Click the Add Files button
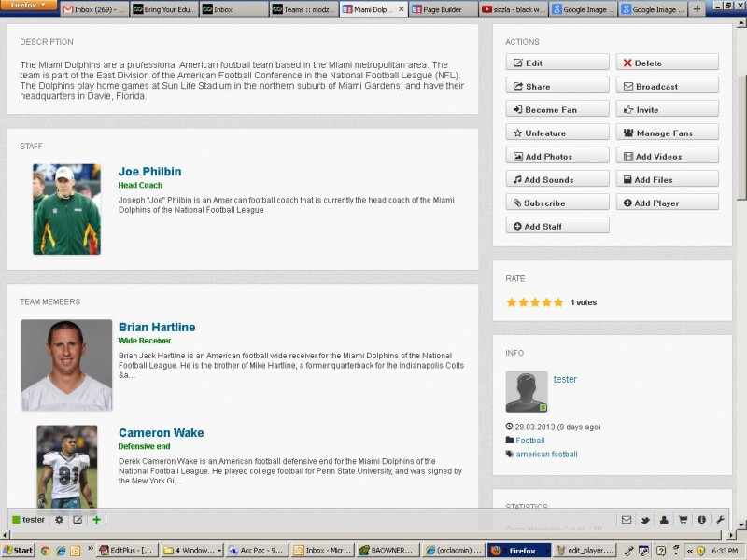This screenshot has width=747, height=560. pyautogui.click(x=668, y=179)
